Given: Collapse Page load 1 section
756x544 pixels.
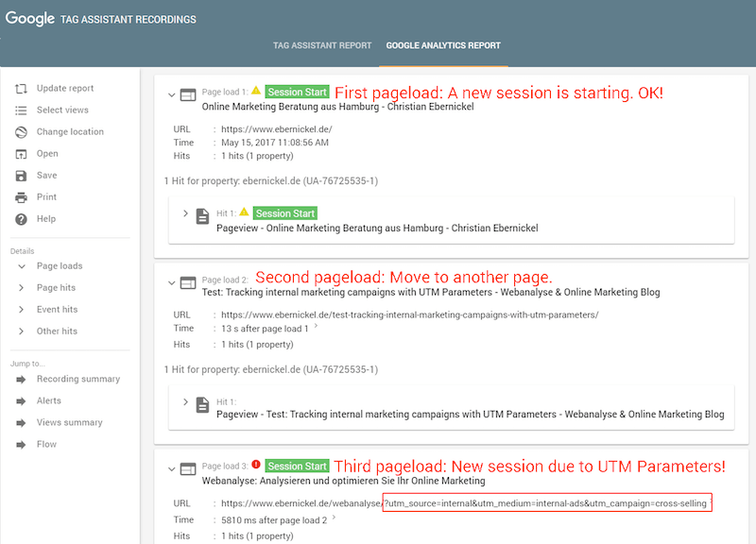Looking at the screenshot, I should pos(171,95).
